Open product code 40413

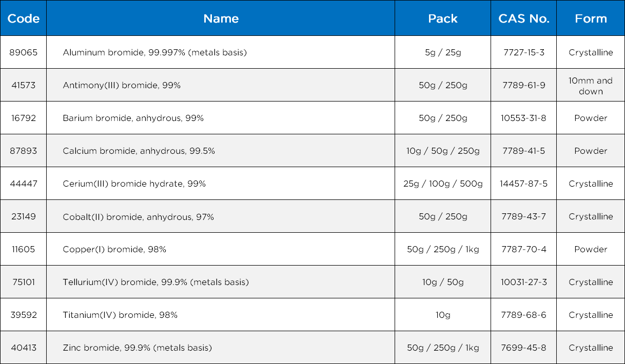click(24, 348)
